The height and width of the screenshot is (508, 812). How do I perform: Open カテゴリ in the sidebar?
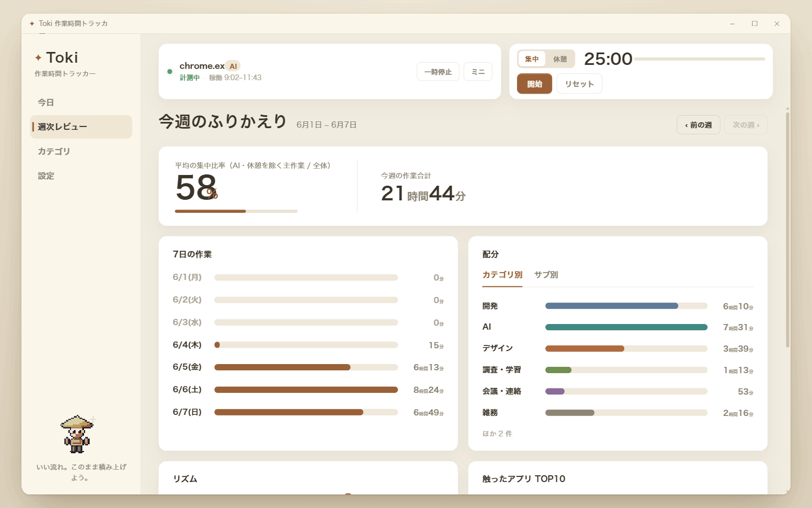(x=81, y=151)
